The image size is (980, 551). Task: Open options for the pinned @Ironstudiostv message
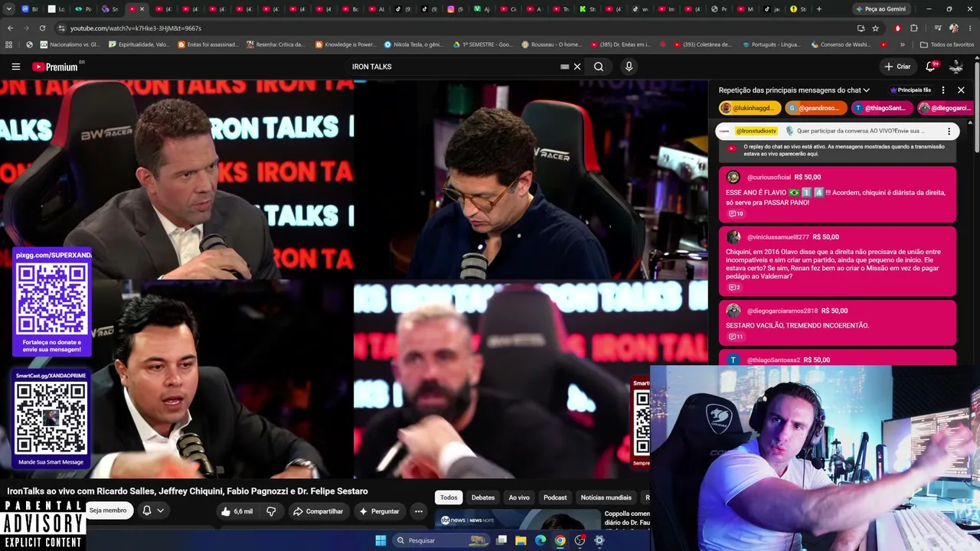click(949, 131)
